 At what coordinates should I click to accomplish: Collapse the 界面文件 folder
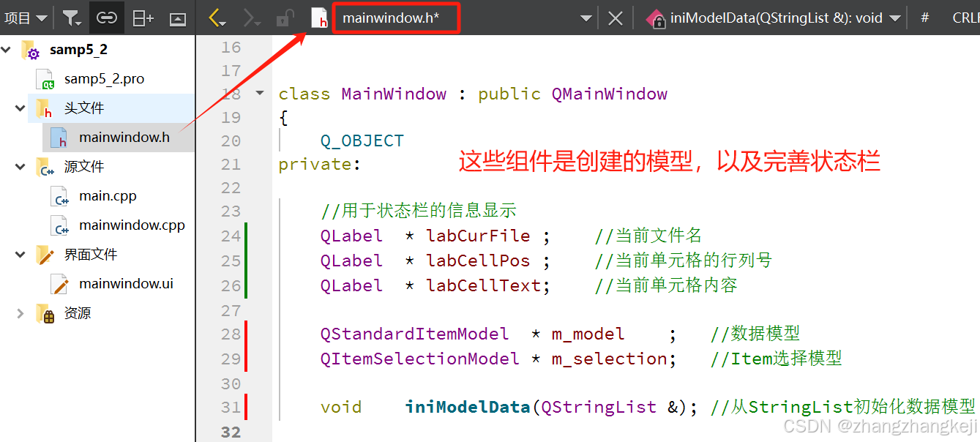point(20,255)
